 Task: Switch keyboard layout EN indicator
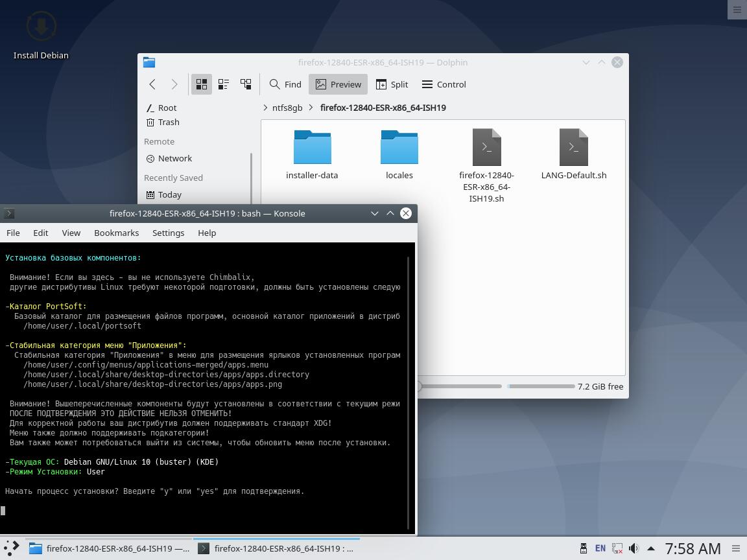click(x=600, y=548)
